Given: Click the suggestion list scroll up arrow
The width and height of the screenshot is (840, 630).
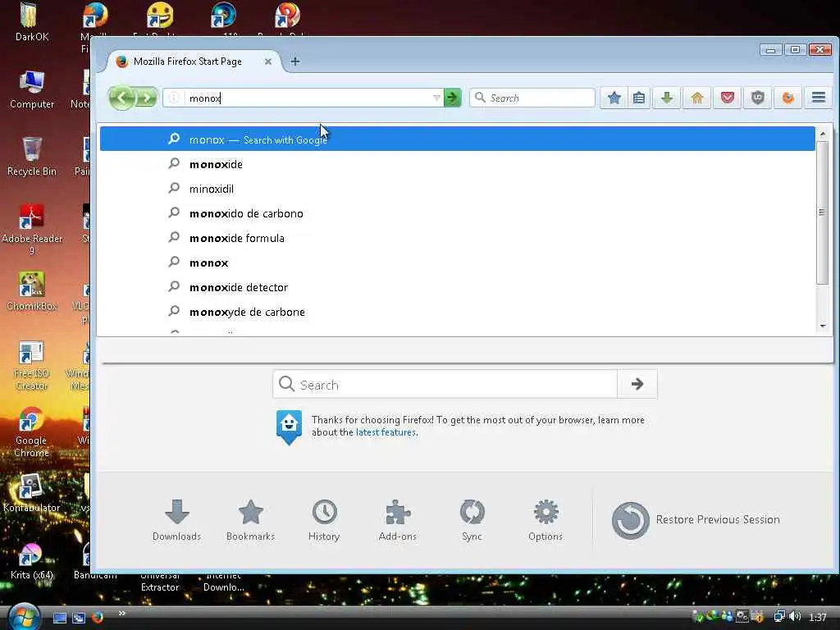Looking at the screenshot, I should (x=823, y=133).
